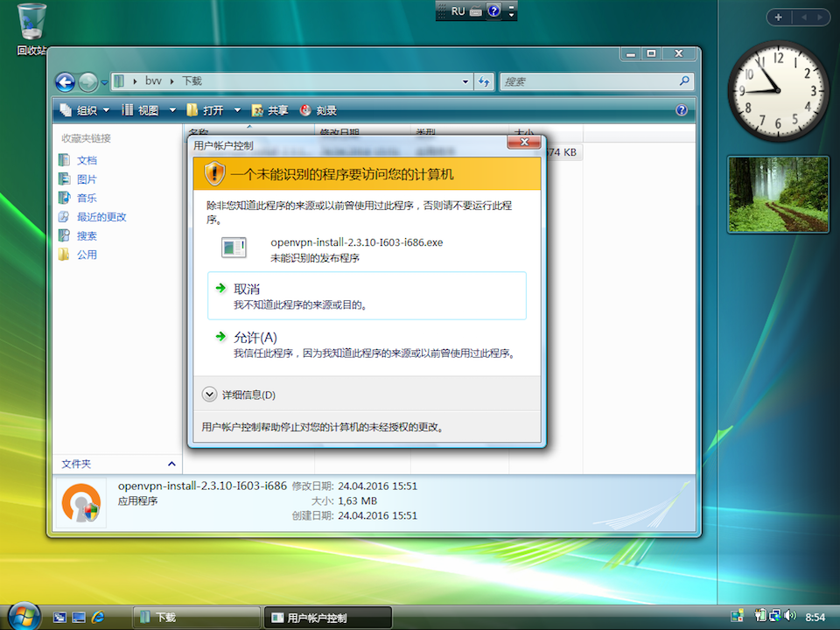840x630 pixels.
Task: Expand 详细信息(D) in UAC dialog
Action: (239, 395)
